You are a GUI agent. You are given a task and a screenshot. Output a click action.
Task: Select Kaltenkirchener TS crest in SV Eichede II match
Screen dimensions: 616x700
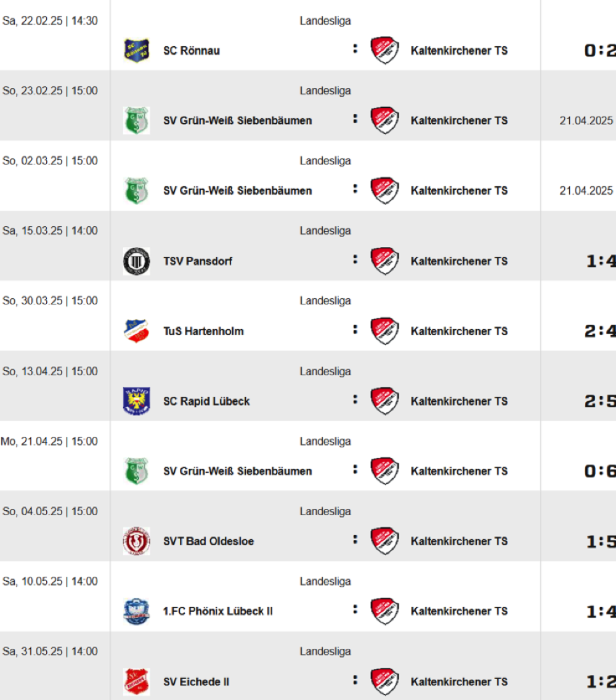coord(385,682)
